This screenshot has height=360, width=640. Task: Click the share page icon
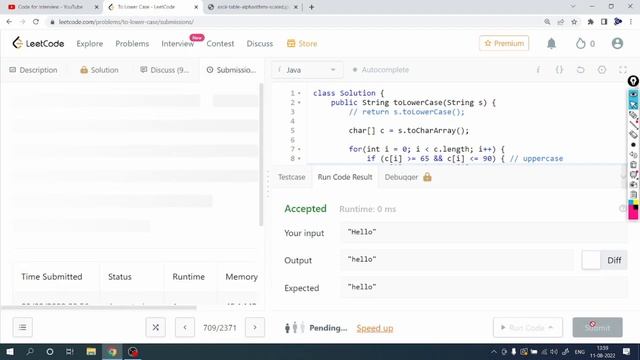click(x=561, y=22)
